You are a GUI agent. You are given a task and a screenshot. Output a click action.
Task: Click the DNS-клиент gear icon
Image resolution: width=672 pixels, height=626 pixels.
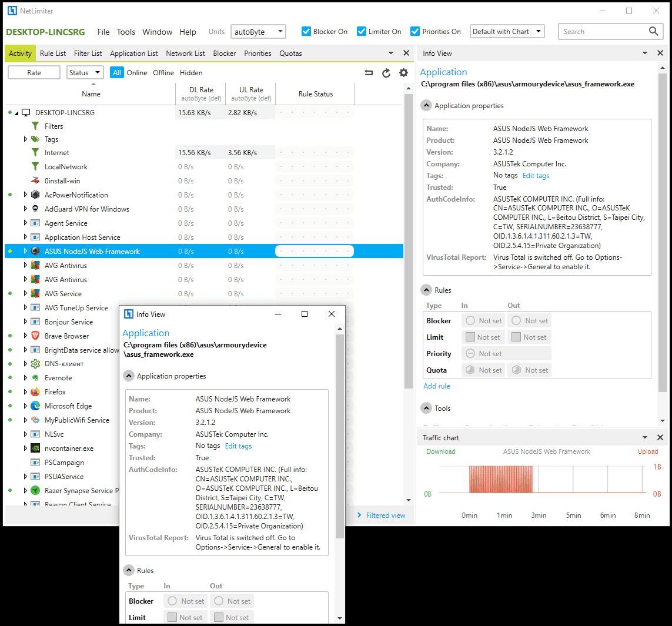coord(36,364)
